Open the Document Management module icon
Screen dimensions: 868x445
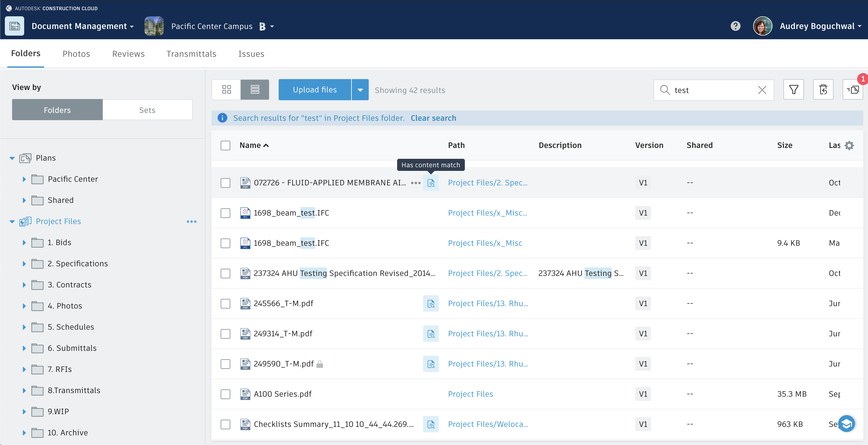click(x=15, y=26)
